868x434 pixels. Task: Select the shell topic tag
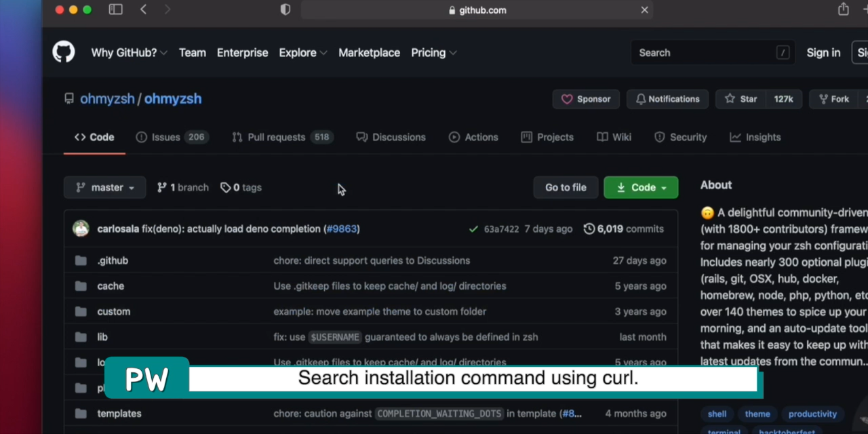point(717,414)
